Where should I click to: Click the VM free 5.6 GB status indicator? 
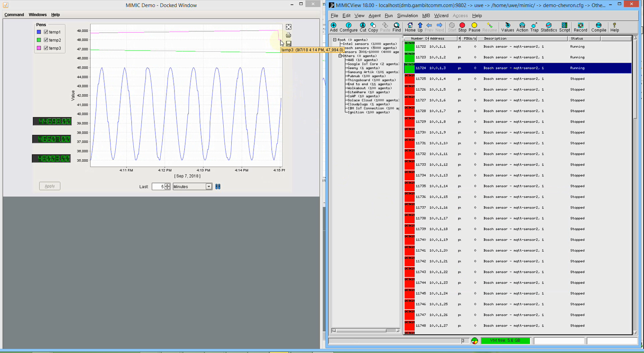pyautogui.click(x=505, y=340)
